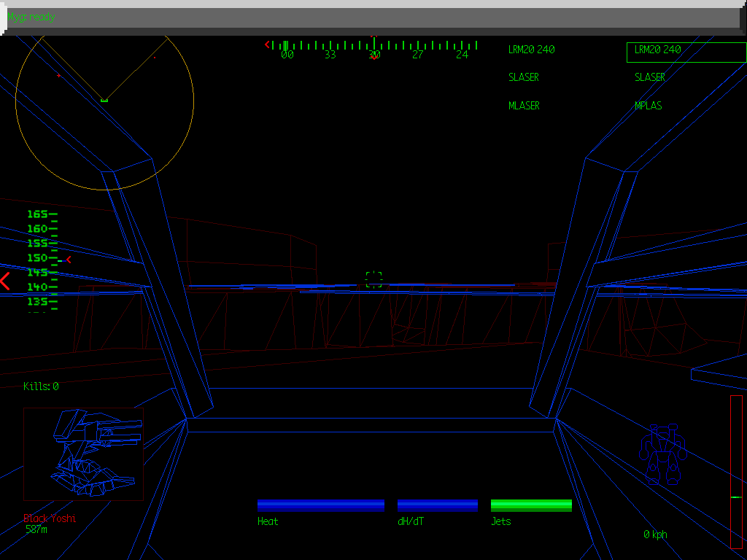Viewport: 747px width, 560px height.
Task: Select the left-column SLASER weapon
Action: pos(523,77)
